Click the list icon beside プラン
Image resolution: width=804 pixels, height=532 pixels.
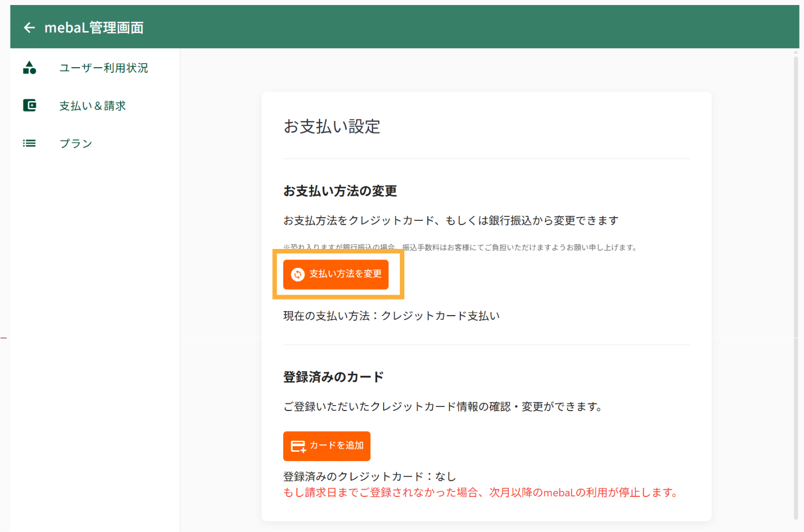pos(30,144)
